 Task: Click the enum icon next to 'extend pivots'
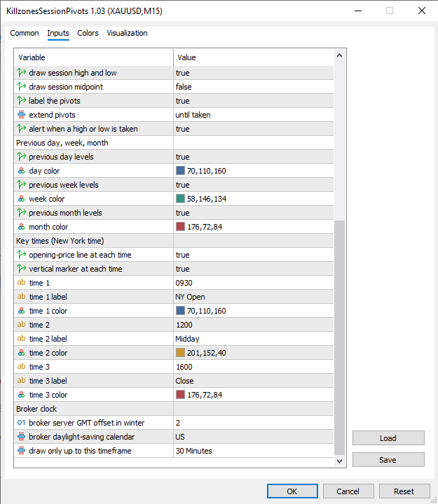click(x=21, y=115)
